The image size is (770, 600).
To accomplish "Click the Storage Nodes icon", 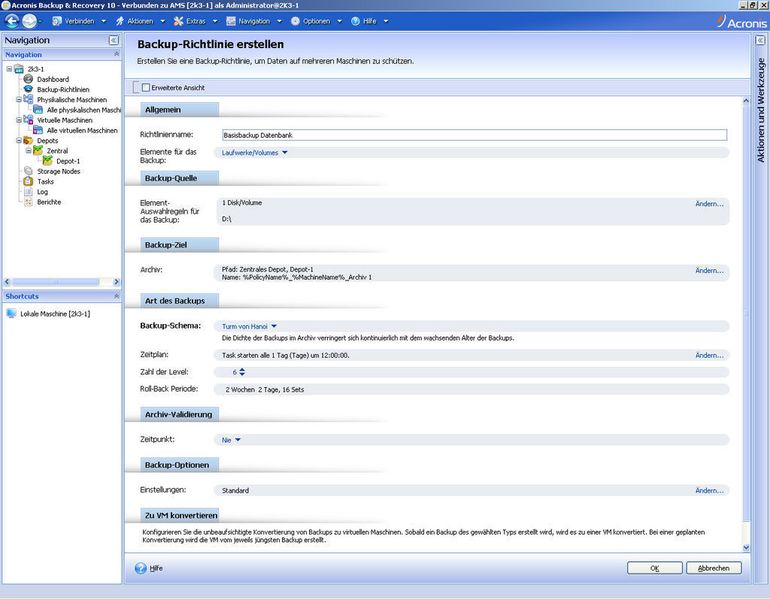I will (x=28, y=171).
